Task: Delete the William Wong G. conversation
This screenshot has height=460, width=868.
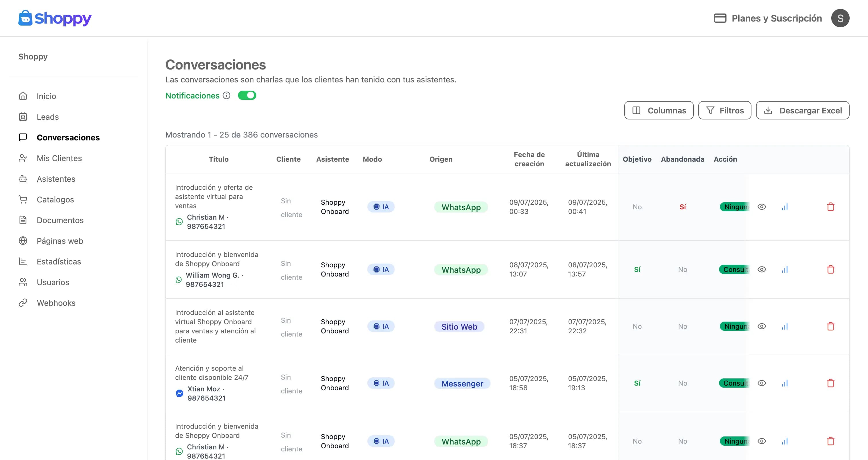Action: (831, 270)
